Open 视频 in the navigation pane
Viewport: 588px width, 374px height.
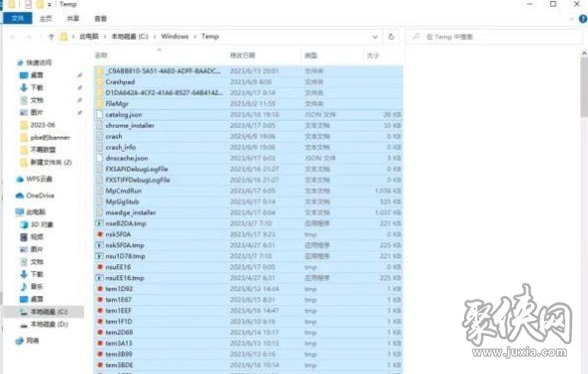(x=37, y=236)
